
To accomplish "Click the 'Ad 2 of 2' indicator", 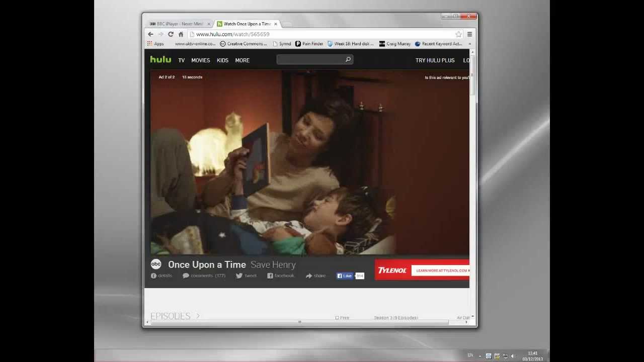I will (167, 77).
